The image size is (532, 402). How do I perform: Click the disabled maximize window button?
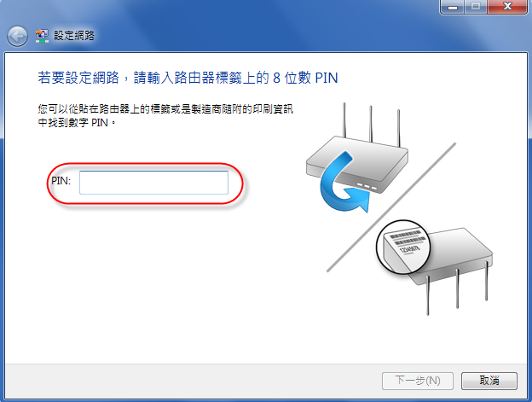pos(476,7)
